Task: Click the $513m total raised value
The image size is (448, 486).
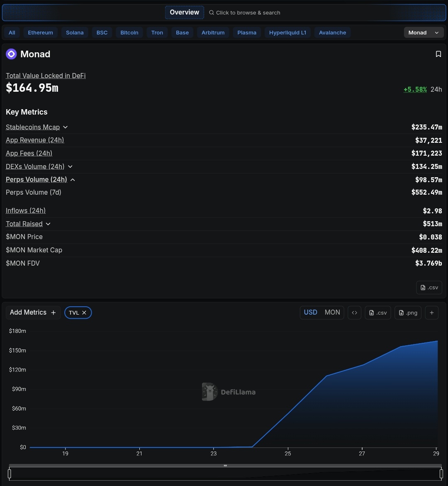Action: (433, 224)
